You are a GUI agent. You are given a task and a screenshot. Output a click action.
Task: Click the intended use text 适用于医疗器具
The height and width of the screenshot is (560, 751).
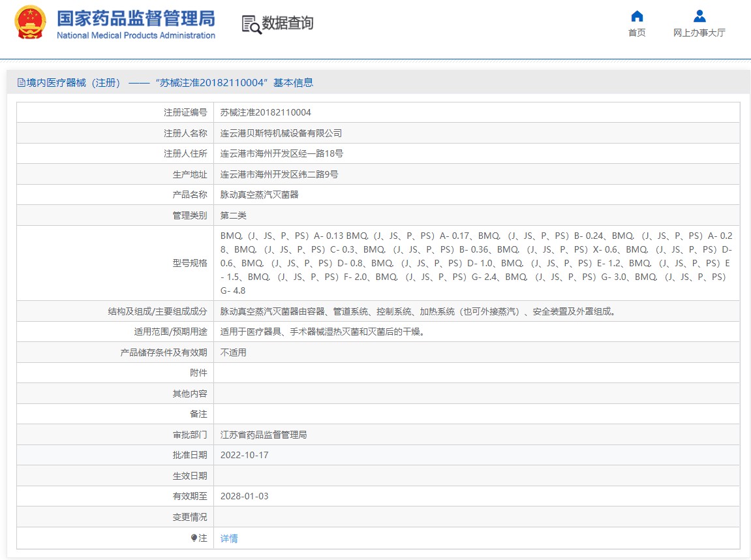coord(323,332)
